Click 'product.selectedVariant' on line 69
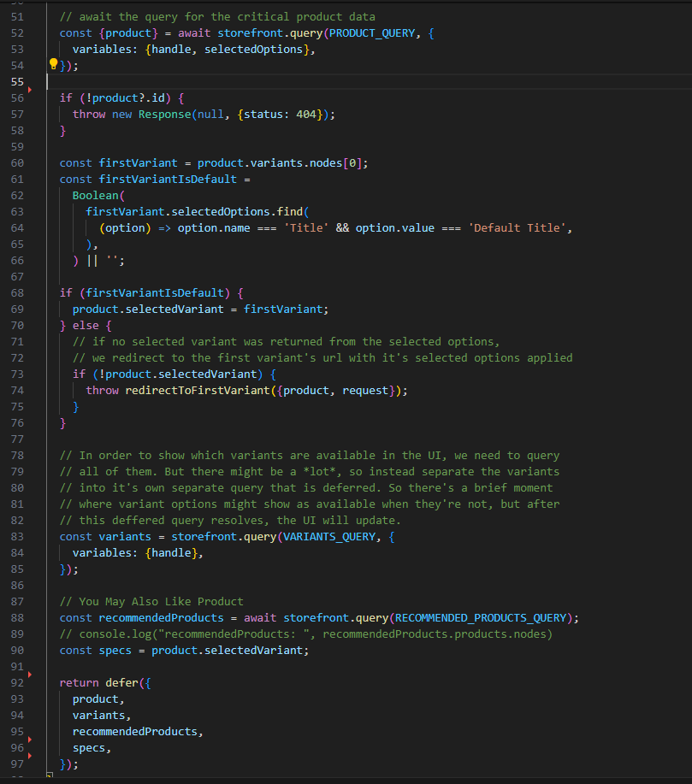The width and height of the screenshot is (692, 784). click(x=148, y=309)
